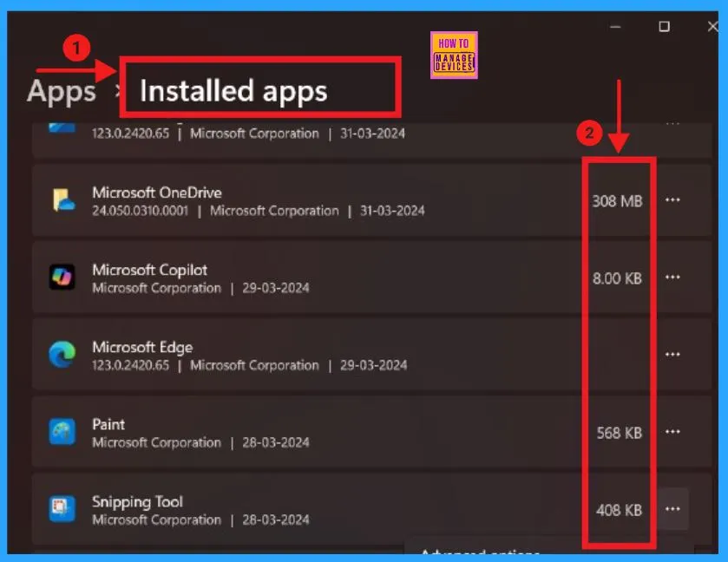This screenshot has height=562, width=728.
Task: Minimize the Settings window
Action: [616, 27]
